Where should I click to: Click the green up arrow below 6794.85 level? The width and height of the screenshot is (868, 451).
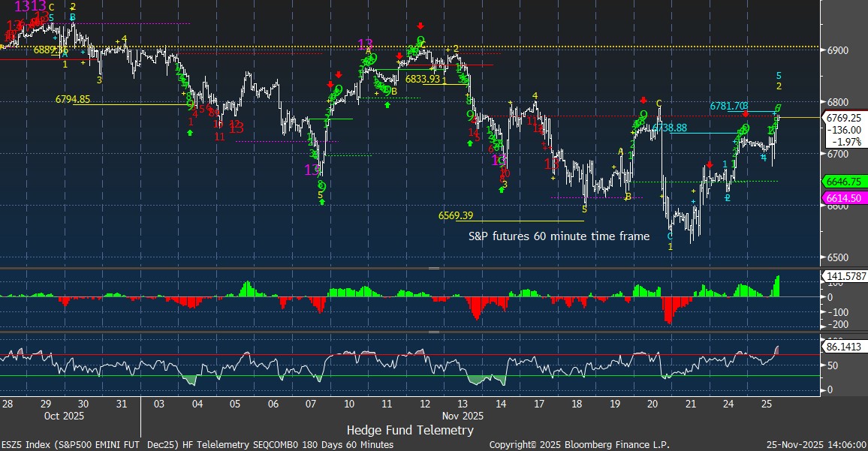pos(190,133)
